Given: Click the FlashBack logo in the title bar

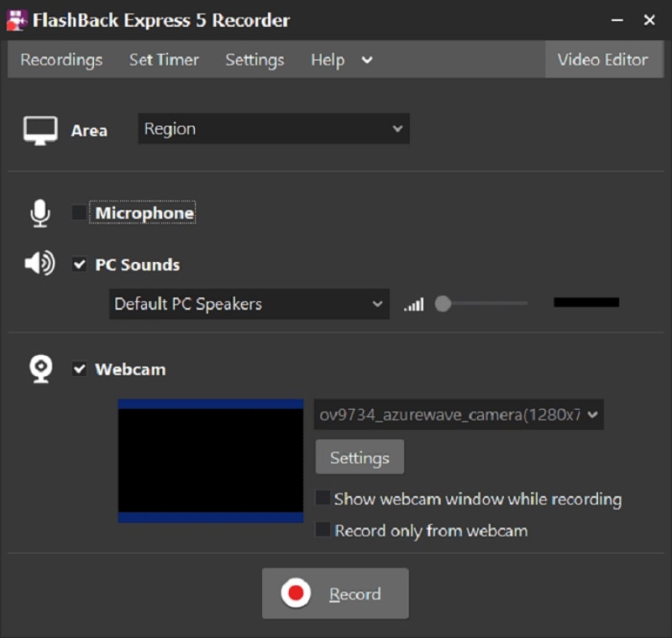Looking at the screenshot, I should point(17,18).
